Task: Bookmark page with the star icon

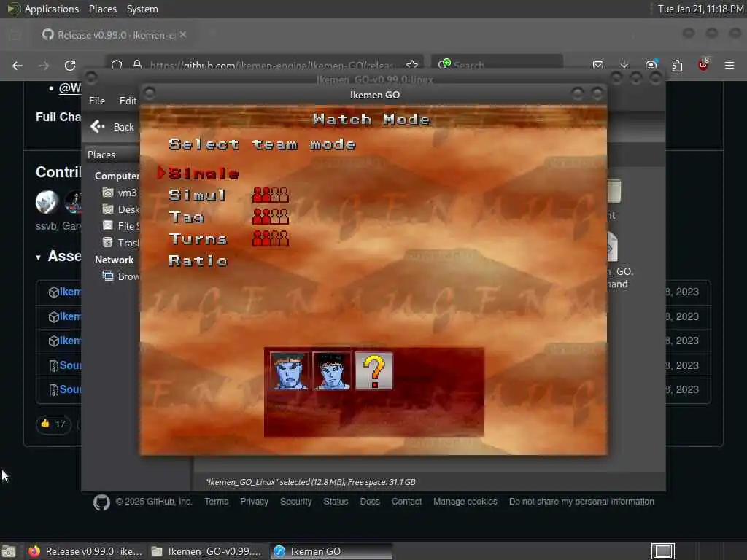Action: click(x=412, y=65)
